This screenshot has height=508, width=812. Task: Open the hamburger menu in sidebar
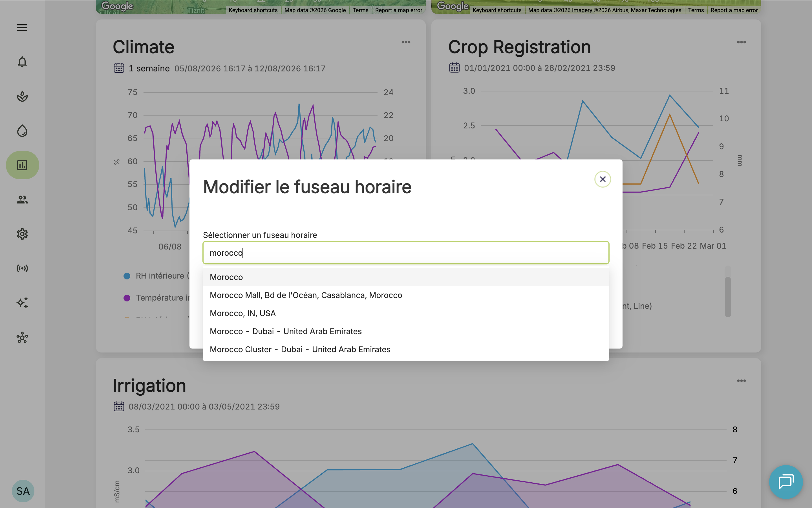tap(22, 28)
